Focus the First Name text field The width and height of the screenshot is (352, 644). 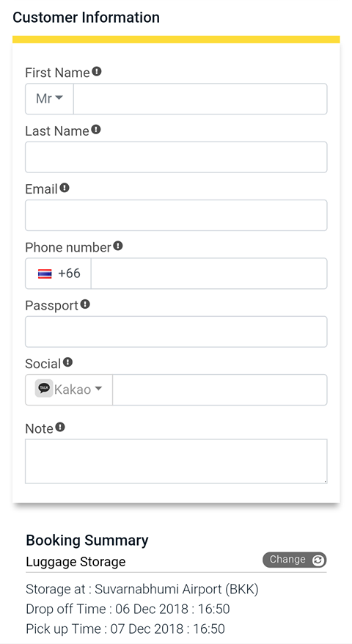200,99
